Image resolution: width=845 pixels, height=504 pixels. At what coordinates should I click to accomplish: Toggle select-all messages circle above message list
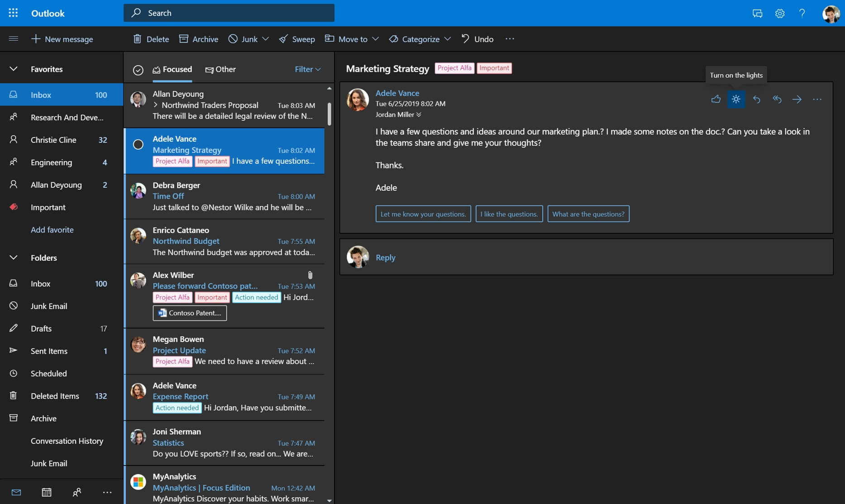(x=138, y=70)
